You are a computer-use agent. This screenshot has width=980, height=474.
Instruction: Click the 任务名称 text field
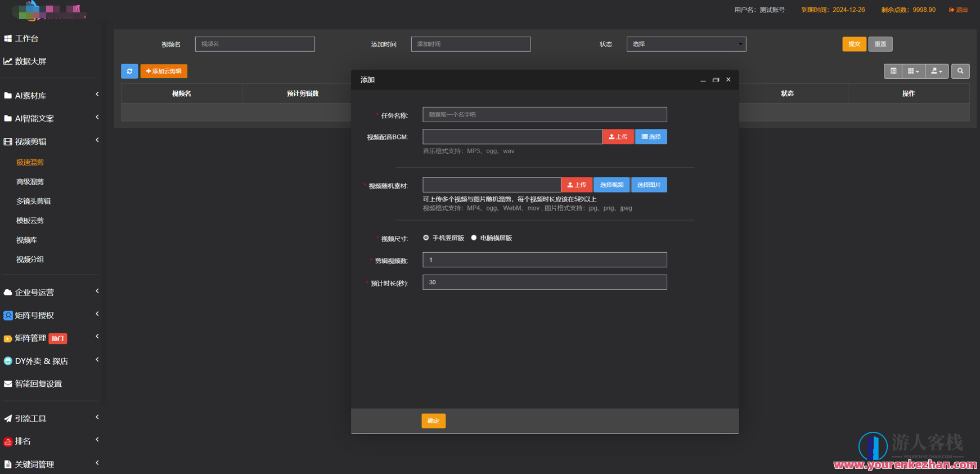544,115
